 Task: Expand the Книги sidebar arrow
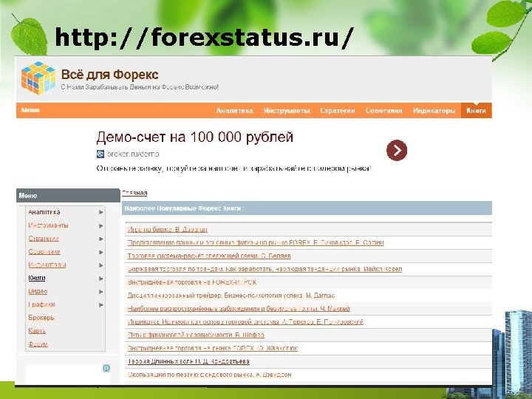(100, 279)
